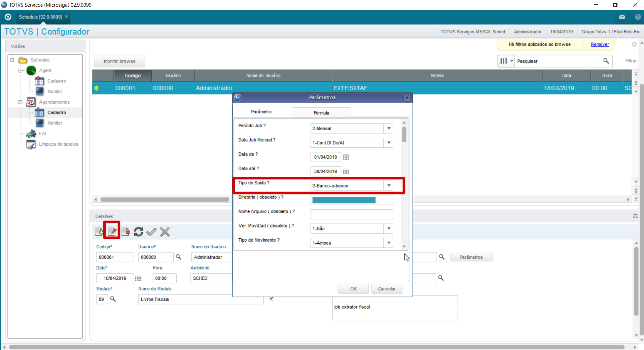The height and width of the screenshot is (350, 644).
Task: Open the Ver. Mov\Cad dropdown
Action: [389, 229]
